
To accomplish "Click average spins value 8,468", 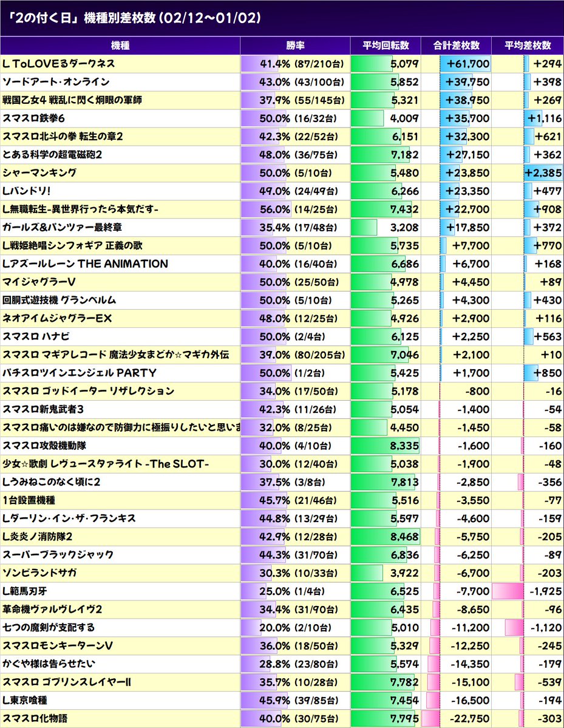I will coord(404,537).
